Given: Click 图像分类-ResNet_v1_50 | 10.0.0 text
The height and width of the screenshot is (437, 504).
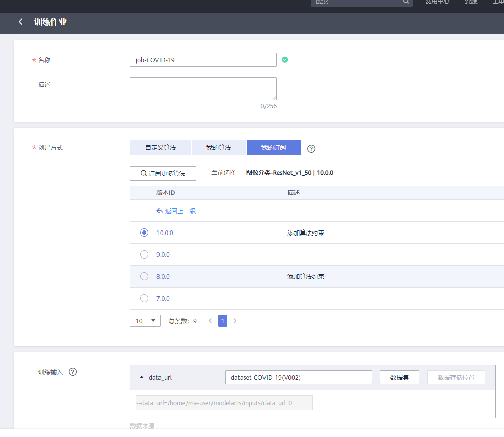Looking at the screenshot, I should tap(289, 173).
